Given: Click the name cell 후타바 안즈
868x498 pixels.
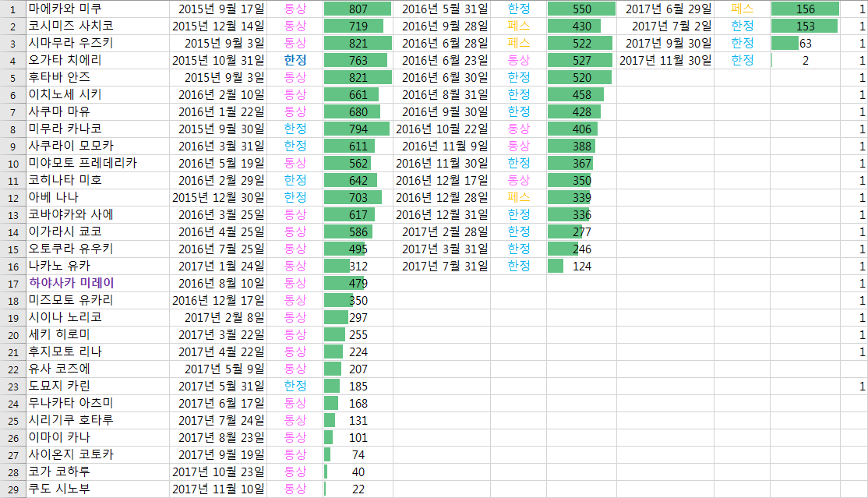Looking at the screenshot, I should tap(97, 78).
